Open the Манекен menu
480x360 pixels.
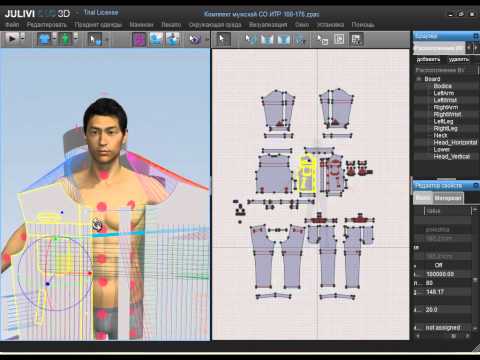point(141,25)
